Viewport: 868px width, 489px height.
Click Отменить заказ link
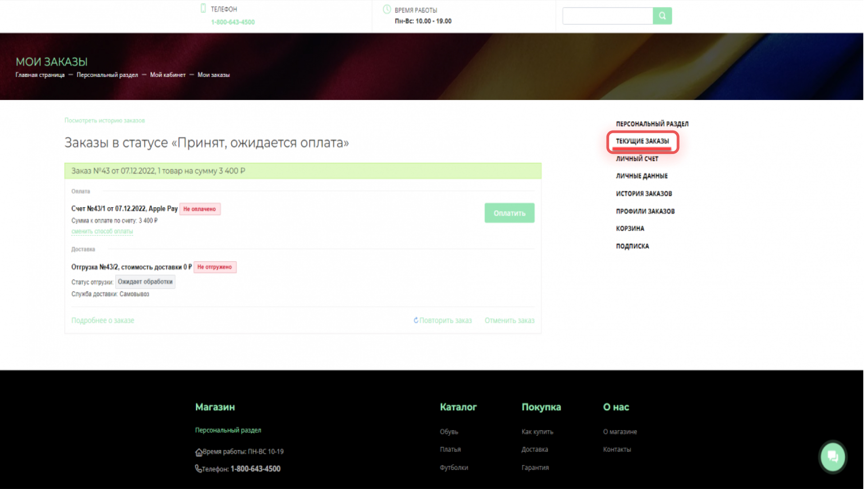coord(509,321)
